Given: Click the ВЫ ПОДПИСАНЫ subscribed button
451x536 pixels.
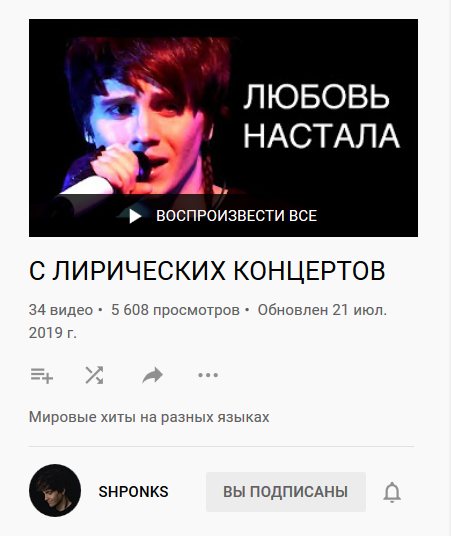Looking at the screenshot, I should 286,492.
